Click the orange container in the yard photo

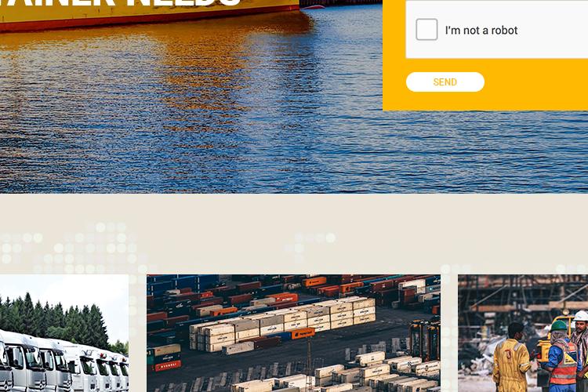[303, 332]
